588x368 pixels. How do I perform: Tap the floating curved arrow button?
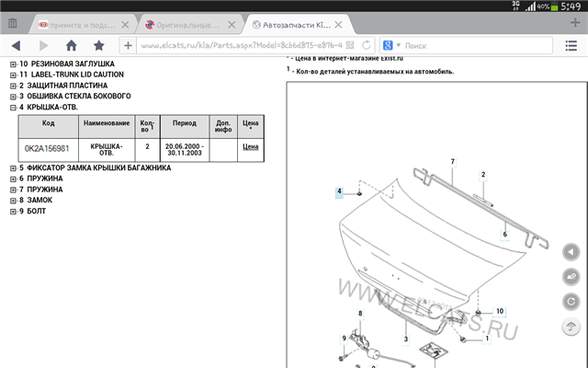click(571, 327)
